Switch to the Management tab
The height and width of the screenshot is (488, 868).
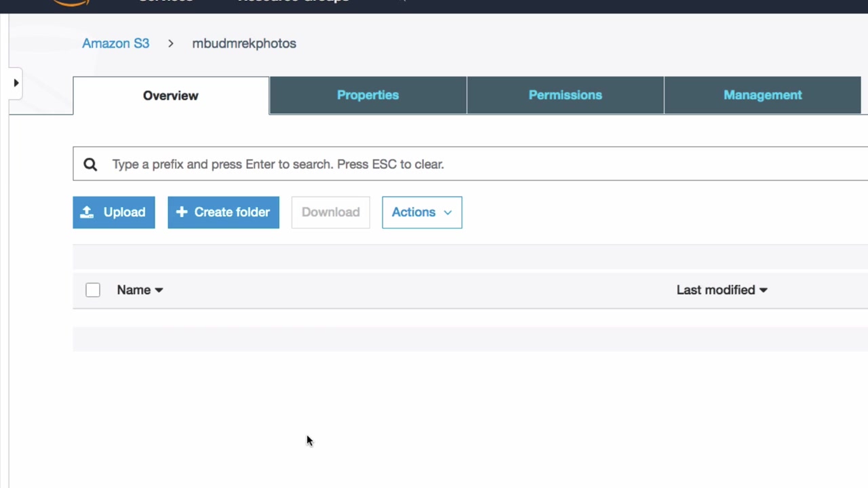click(763, 95)
